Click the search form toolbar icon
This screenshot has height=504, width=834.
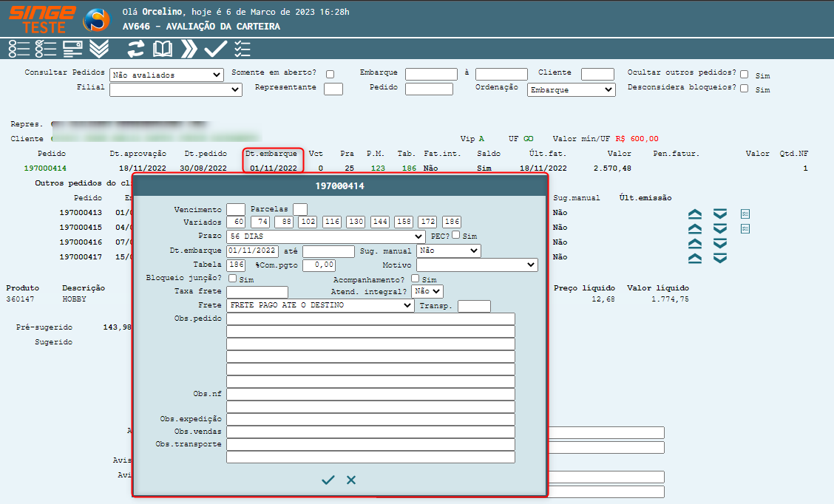tap(72, 49)
